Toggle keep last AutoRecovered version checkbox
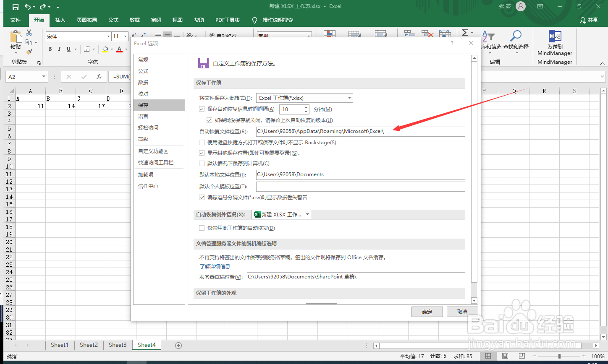 point(209,120)
